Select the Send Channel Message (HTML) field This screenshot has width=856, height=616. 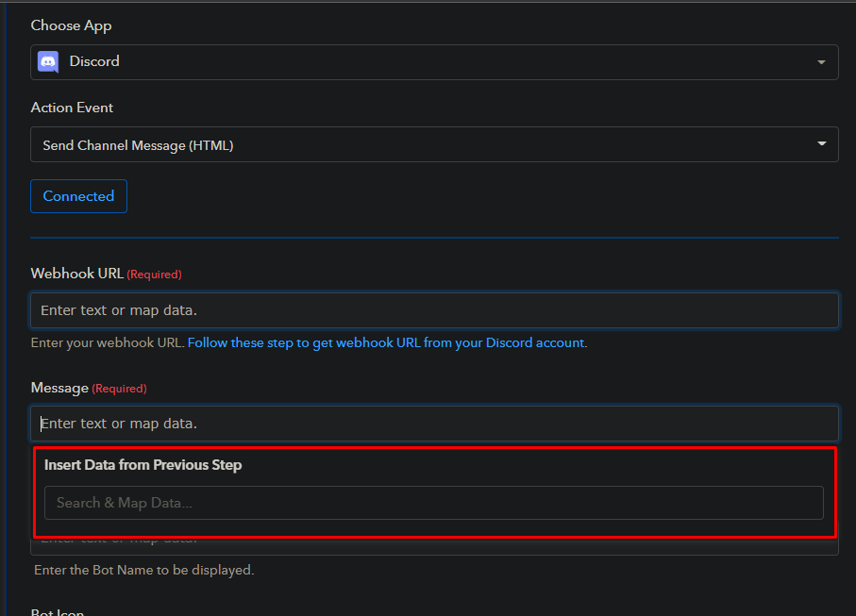point(434,144)
